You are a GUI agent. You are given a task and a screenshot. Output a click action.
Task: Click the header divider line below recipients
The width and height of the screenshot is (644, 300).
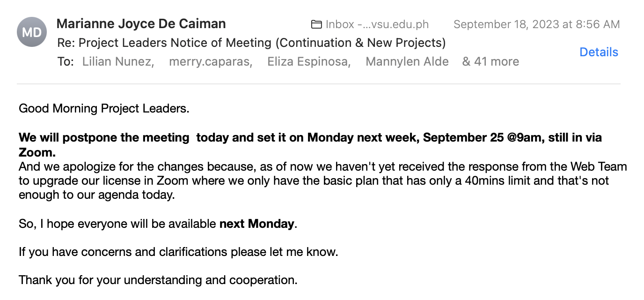(x=318, y=84)
